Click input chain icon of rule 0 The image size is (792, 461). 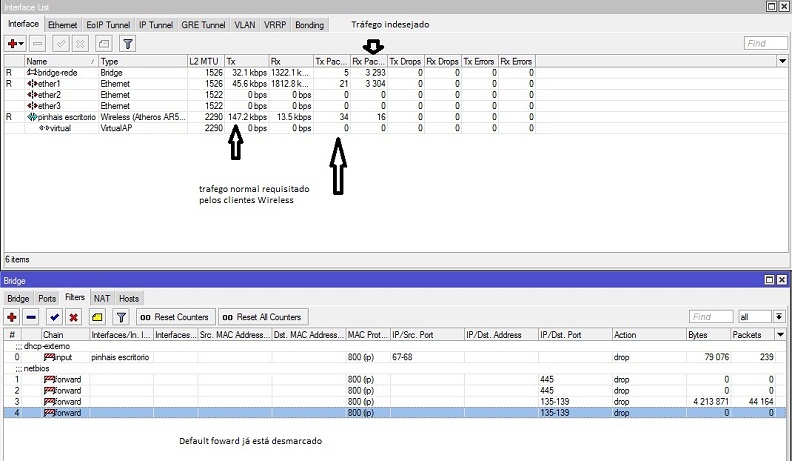tap(49, 357)
